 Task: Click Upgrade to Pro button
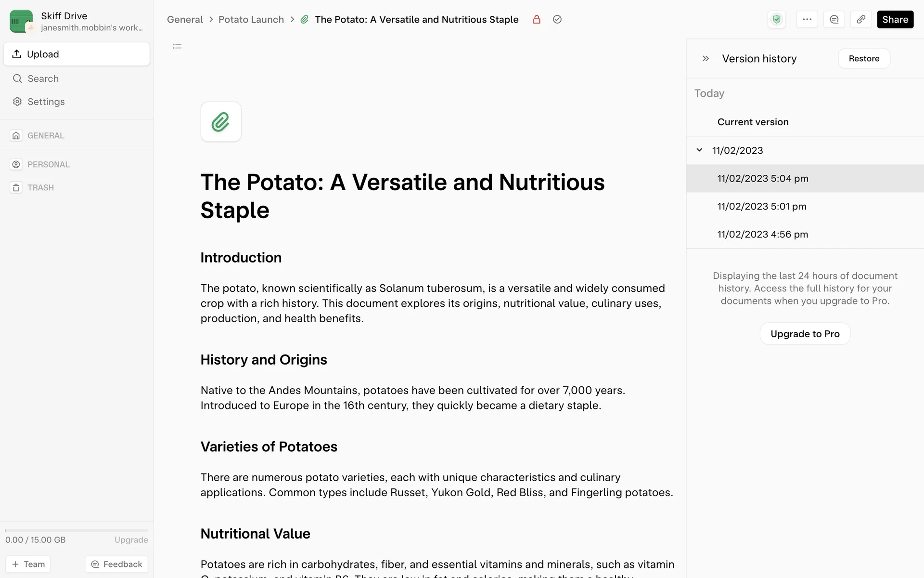(805, 334)
